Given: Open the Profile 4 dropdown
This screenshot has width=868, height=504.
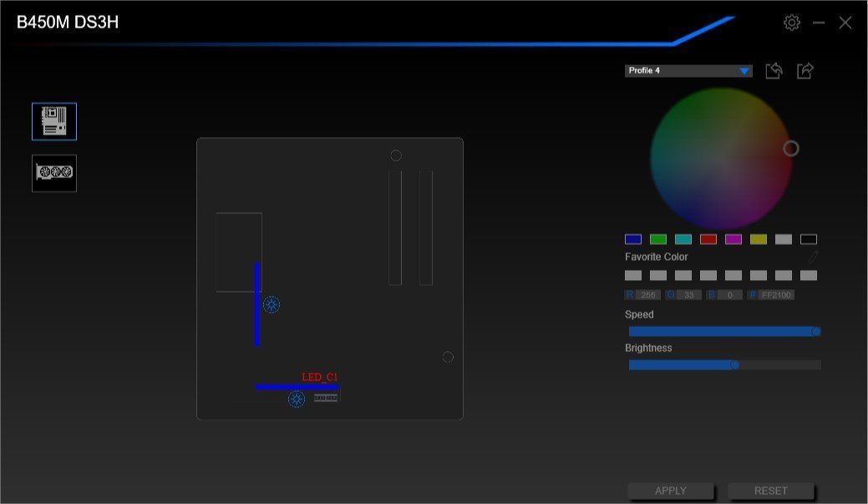Looking at the screenshot, I should [x=688, y=71].
